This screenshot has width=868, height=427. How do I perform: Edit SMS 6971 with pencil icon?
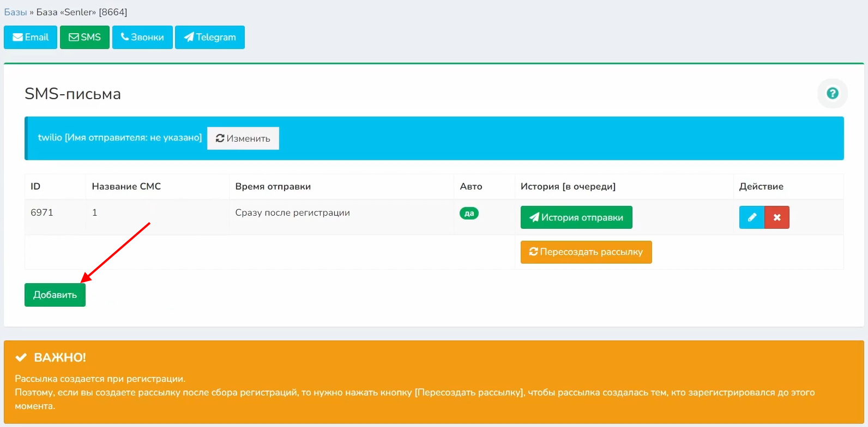tap(752, 217)
